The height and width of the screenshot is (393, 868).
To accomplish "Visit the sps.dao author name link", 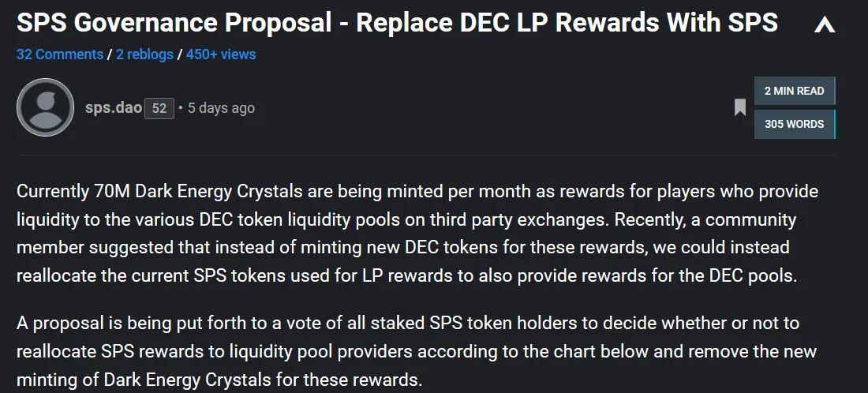I will (113, 107).
